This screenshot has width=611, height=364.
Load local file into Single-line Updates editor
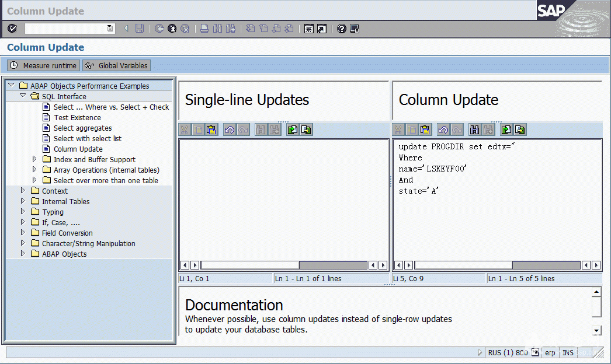click(293, 129)
